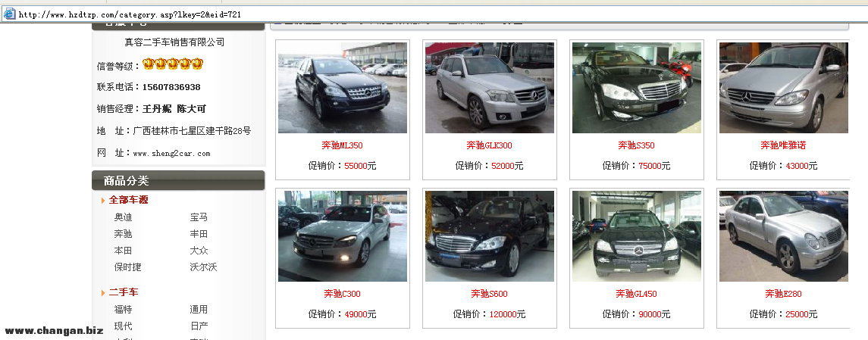This screenshot has width=868, height=340.
Task: Select the 二手车 category heading
Action: click(124, 292)
